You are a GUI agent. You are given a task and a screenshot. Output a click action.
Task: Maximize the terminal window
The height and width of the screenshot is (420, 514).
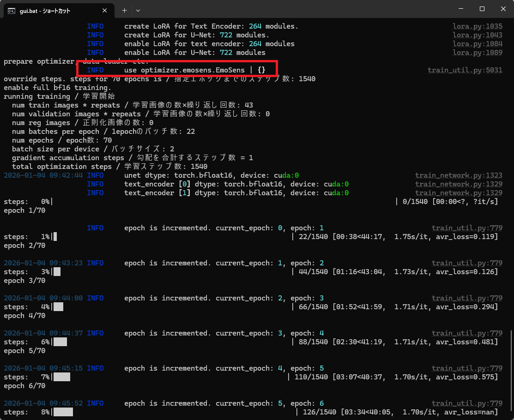pos(482,9)
